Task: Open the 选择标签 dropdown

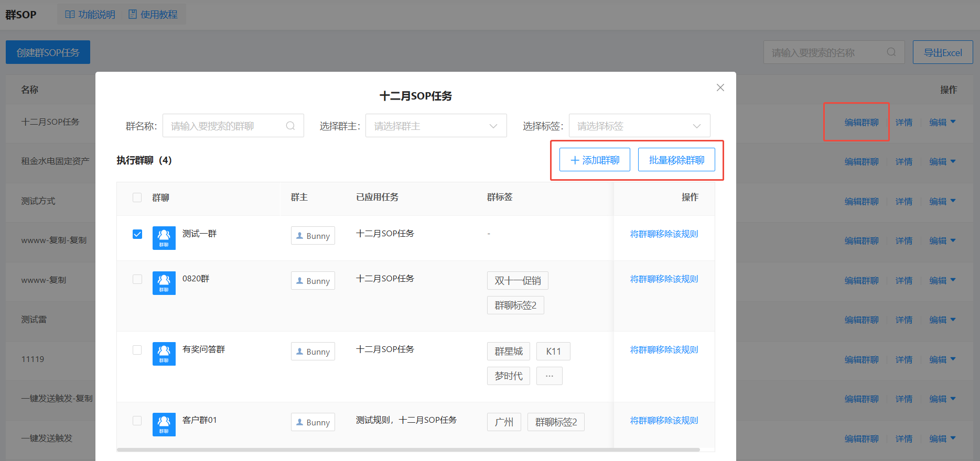Action: [x=639, y=126]
